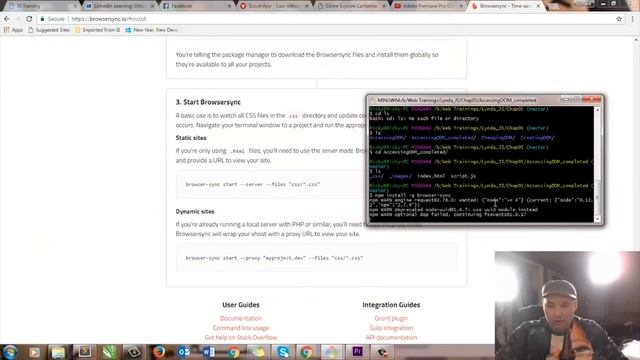Click the page scrollbar up arrow
This screenshot has width=640, height=360.
pyautogui.click(x=636, y=40)
